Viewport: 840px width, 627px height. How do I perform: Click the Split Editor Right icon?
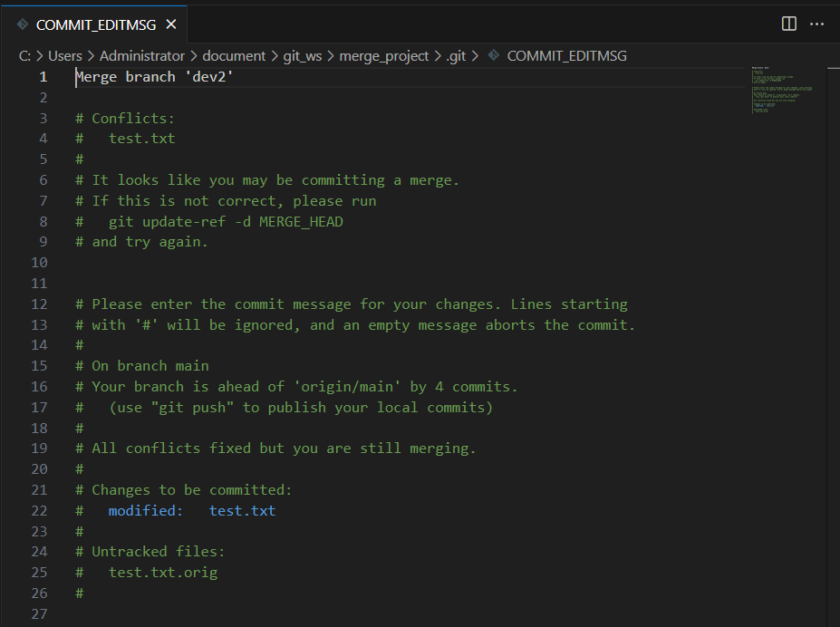789,24
